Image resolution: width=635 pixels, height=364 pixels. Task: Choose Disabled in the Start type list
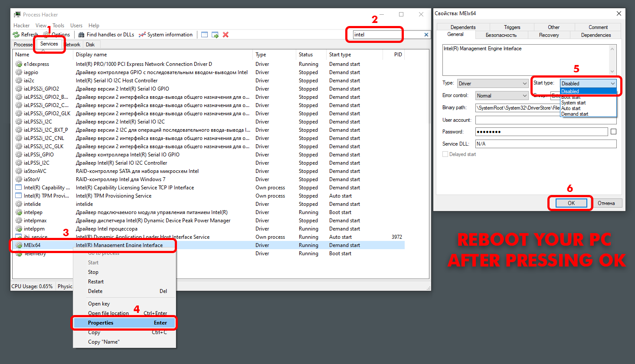pyautogui.click(x=588, y=91)
